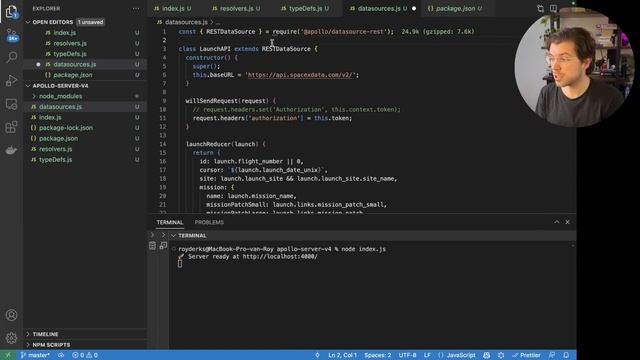Image resolution: width=640 pixels, height=360 pixels.
Task: Maximize the panel using the up chevron
Action: pos(556,222)
